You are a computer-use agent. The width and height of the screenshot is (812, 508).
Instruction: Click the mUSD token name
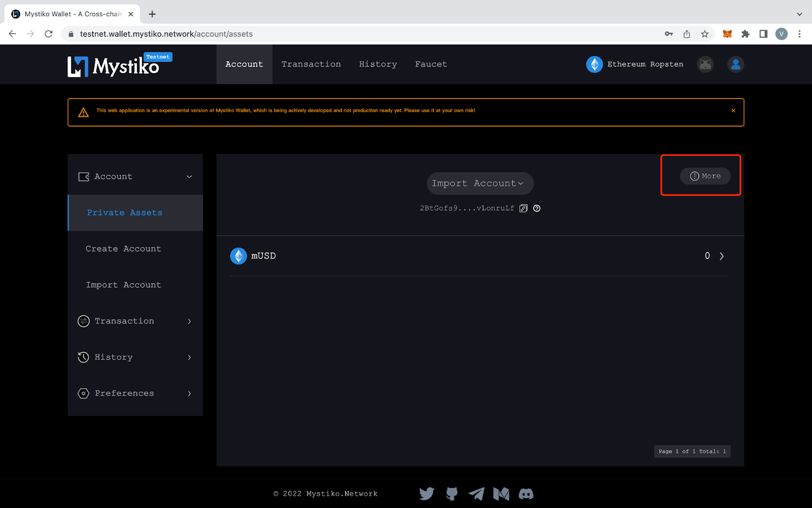263,256
